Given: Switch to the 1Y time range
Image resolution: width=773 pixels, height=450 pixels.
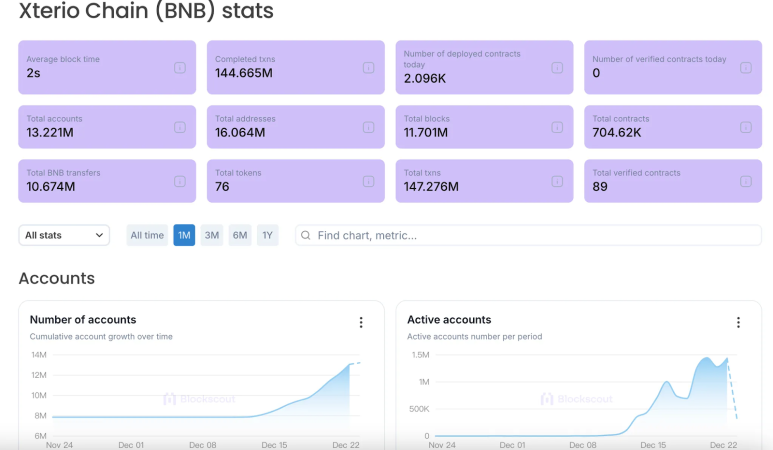Looking at the screenshot, I should (x=267, y=235).
